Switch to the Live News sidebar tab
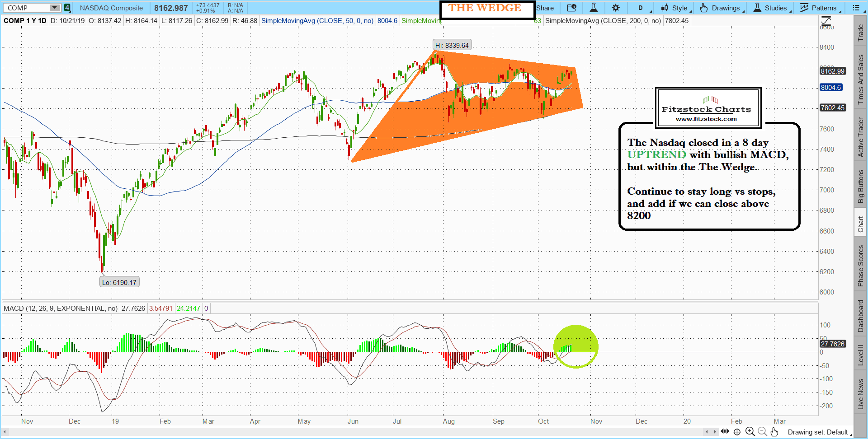 tap(861, 394)
